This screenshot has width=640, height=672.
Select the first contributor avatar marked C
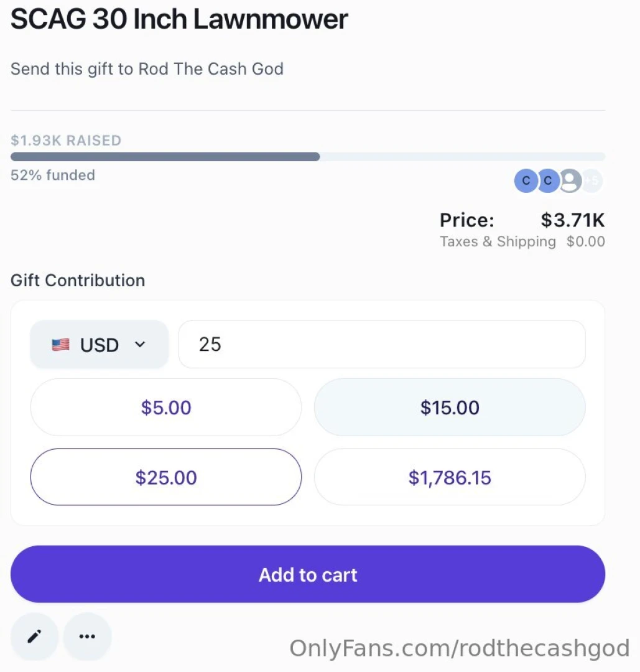click(x=526, y=180)
